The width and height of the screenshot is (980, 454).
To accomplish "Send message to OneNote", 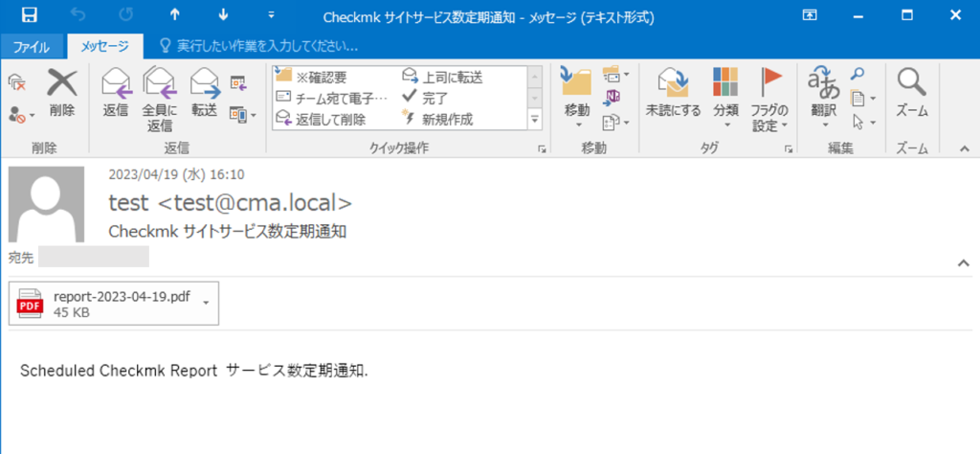I will 612,99.
